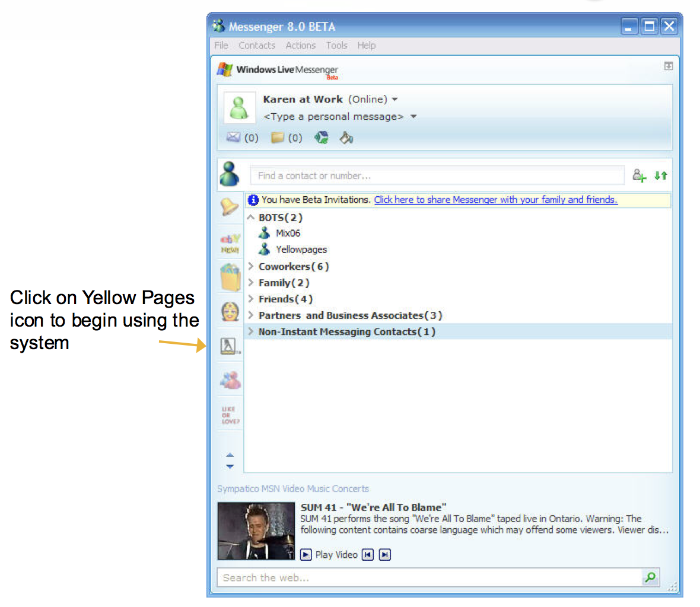
Task: Open the Online status dropdown arrow
Action: pyautogui.click(x=395, y=100)
